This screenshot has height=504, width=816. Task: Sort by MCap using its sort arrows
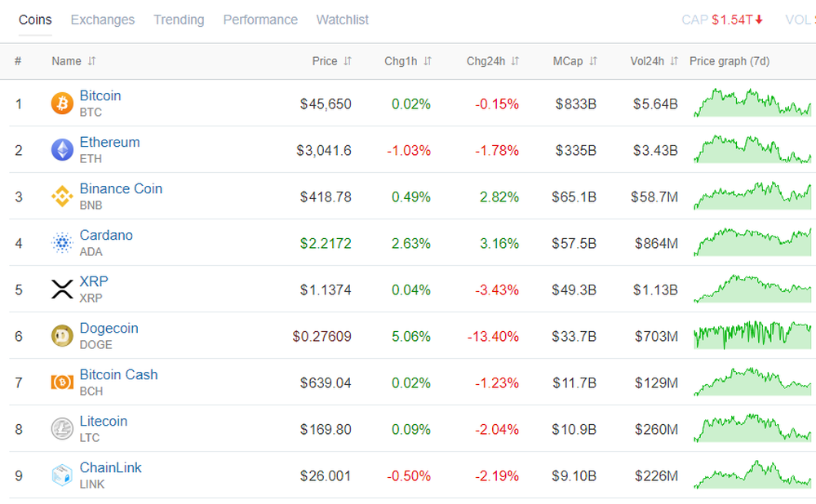592,61
